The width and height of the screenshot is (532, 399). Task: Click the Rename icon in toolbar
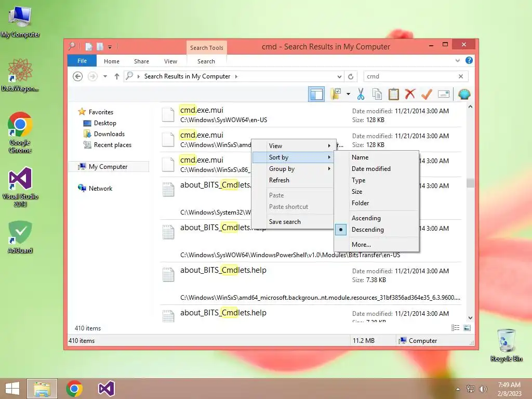click(444, 95)
